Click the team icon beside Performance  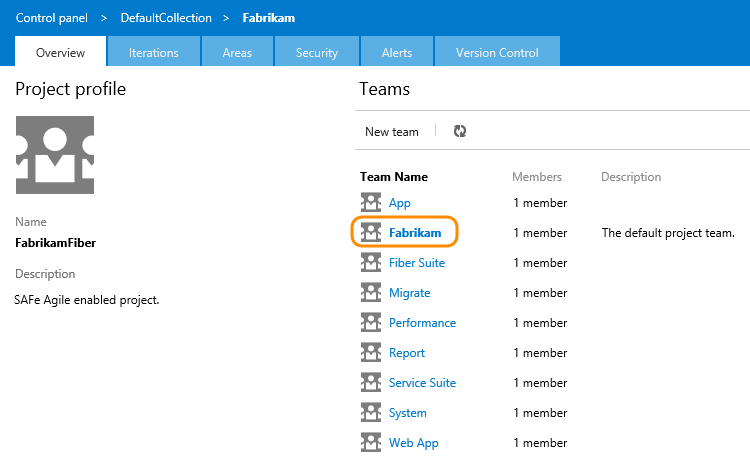click(371, 322)
